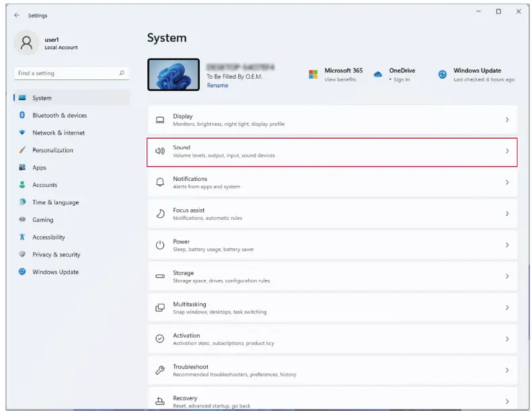Image resolution: width=532 pixels, height=411 pixels.
Task: Click the back arrow in title bar
Action: 17,15
